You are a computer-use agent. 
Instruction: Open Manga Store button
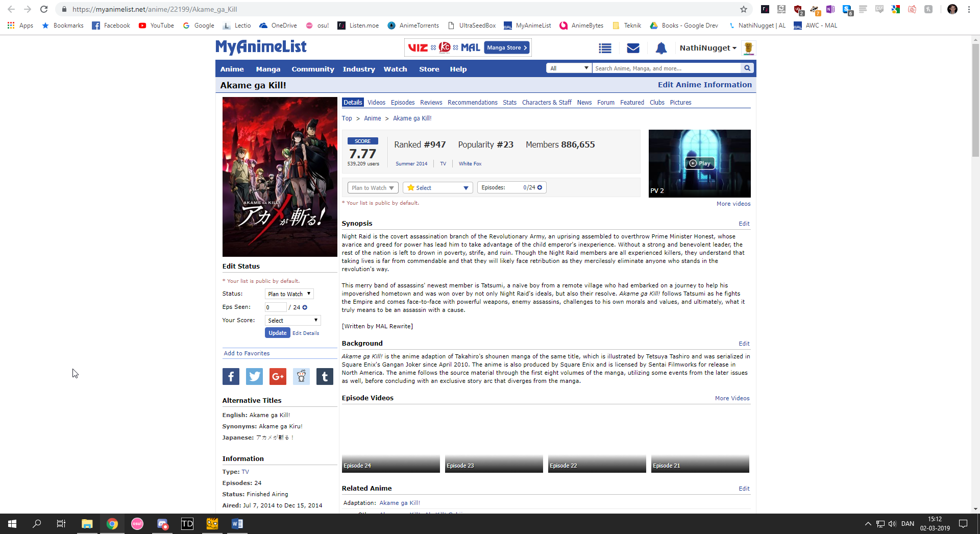[x=506, y=47]
